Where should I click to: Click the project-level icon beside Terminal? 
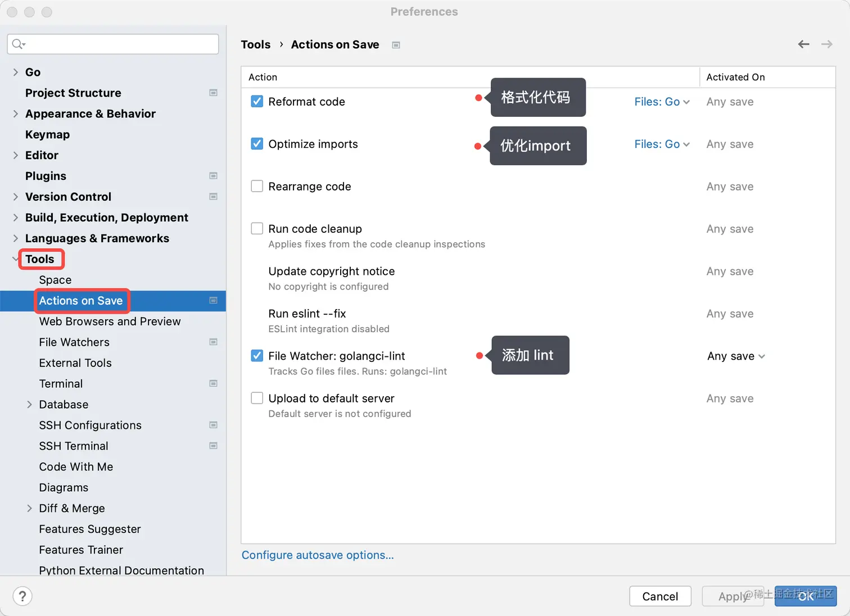pos(214,383)
